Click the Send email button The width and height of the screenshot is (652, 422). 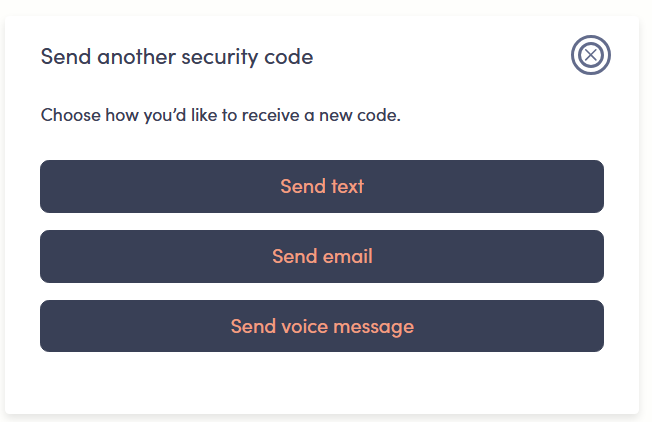tap(322, 256)
